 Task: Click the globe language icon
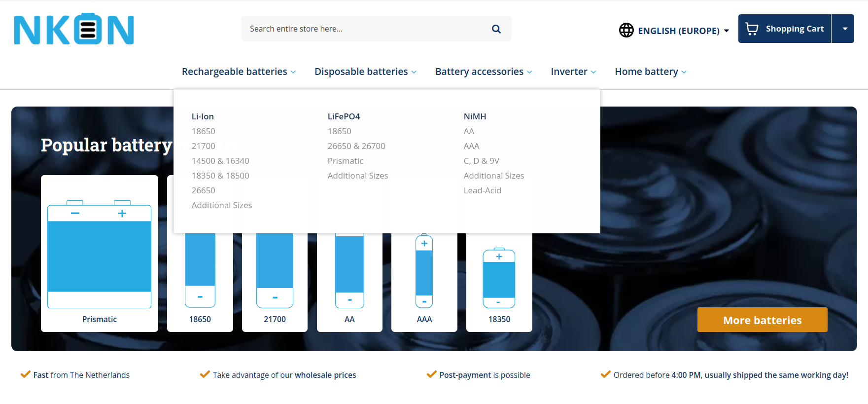tap(626, 30)
